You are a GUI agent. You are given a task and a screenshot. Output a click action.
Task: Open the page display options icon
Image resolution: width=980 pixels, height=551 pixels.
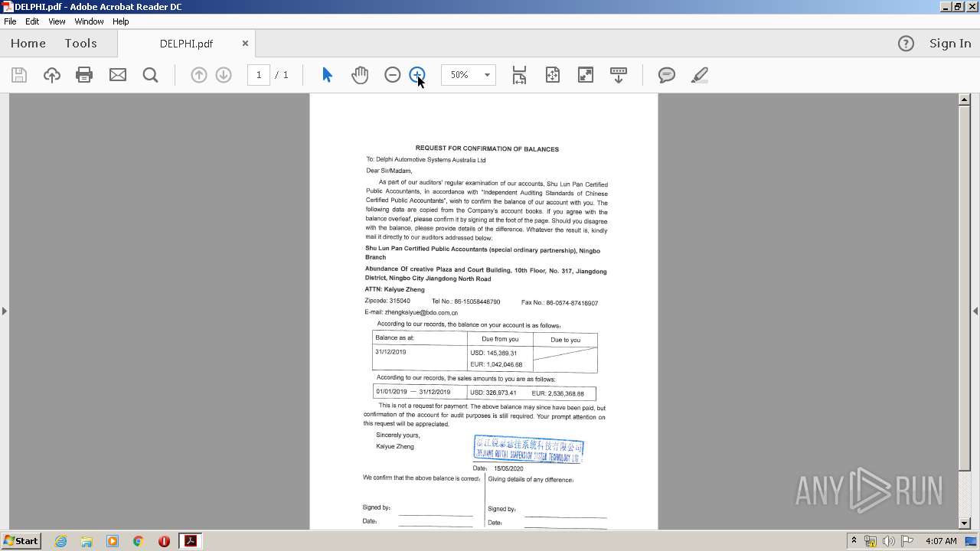(x=619, y=75)
